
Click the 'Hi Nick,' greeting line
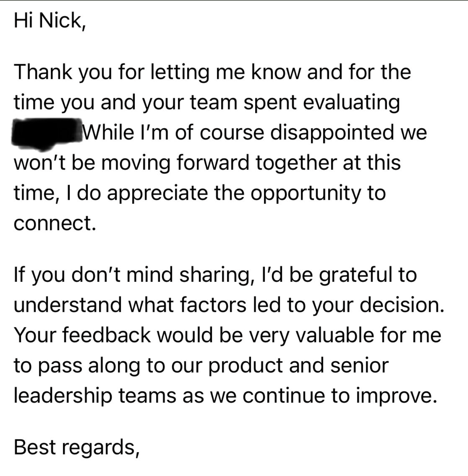[x=49, y=21]
